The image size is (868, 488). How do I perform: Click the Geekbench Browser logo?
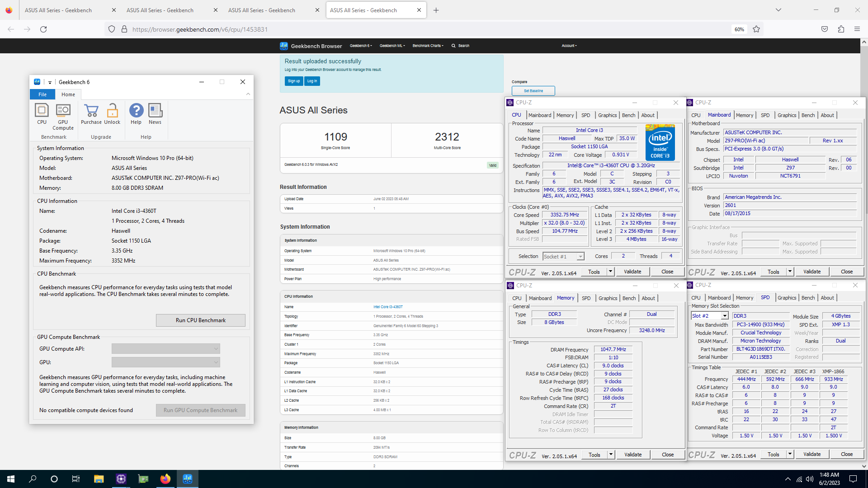pos(311,46)
